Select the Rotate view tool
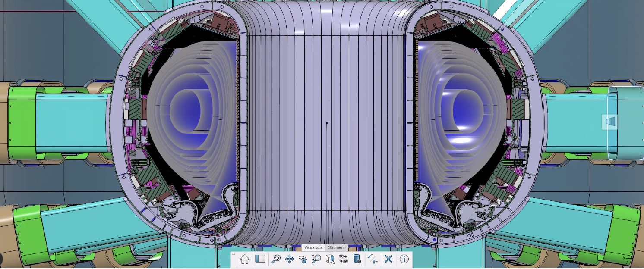Screen dimensions: 644x269 (x=303, y=259)
